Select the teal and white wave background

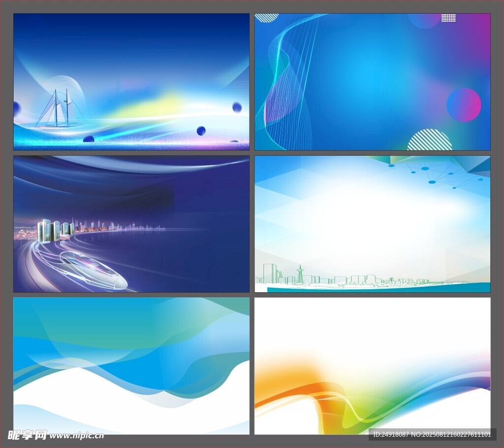(131, 365)
